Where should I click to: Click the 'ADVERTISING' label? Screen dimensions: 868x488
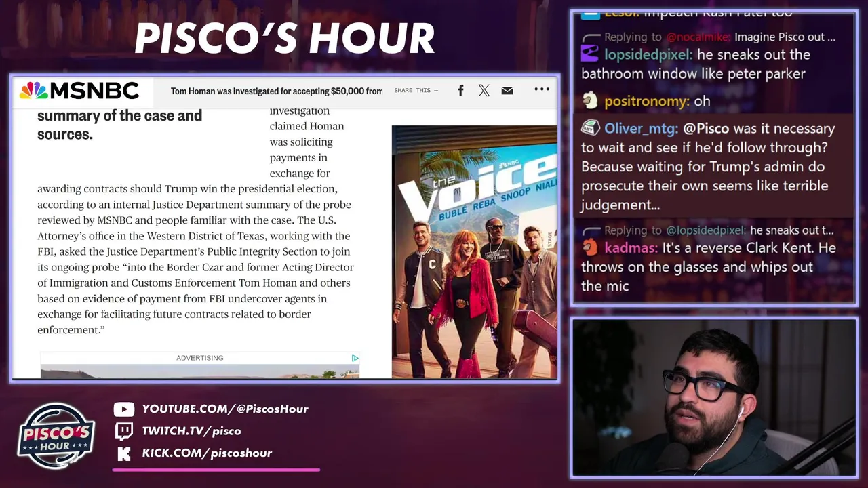200,358
